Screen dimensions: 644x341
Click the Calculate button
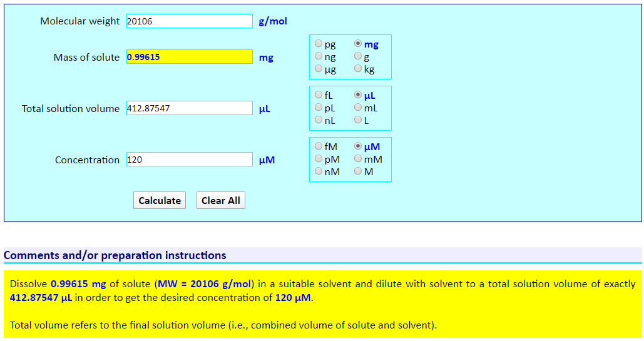(160, 200)
